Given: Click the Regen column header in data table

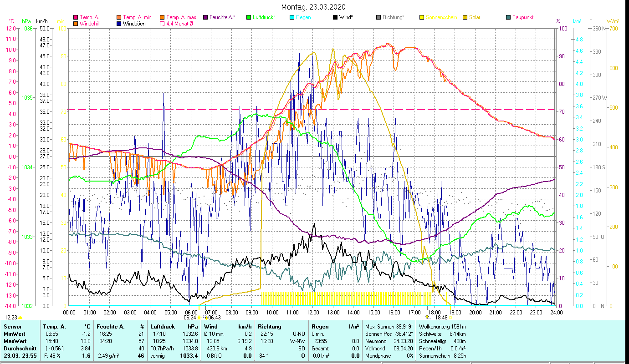Looking at the screenshot, I should 319,327.
